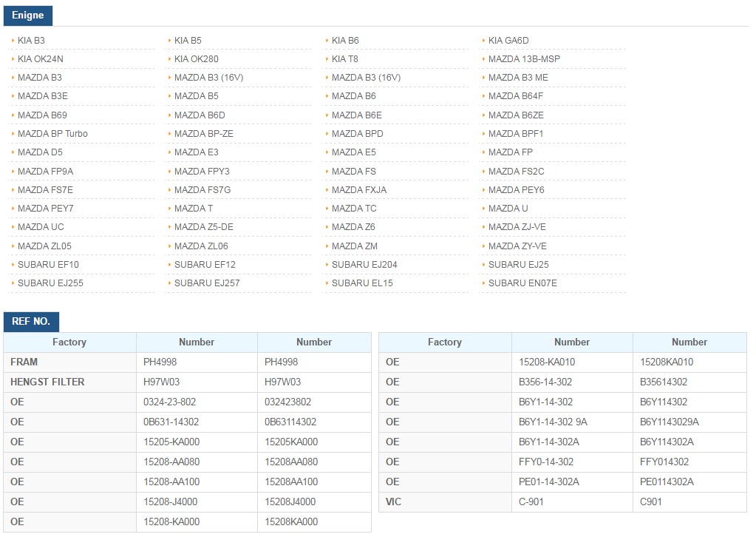This screenshot has width=756, height=537.
Task: Open the KIA B5 engine link
Action: (188, 41)
